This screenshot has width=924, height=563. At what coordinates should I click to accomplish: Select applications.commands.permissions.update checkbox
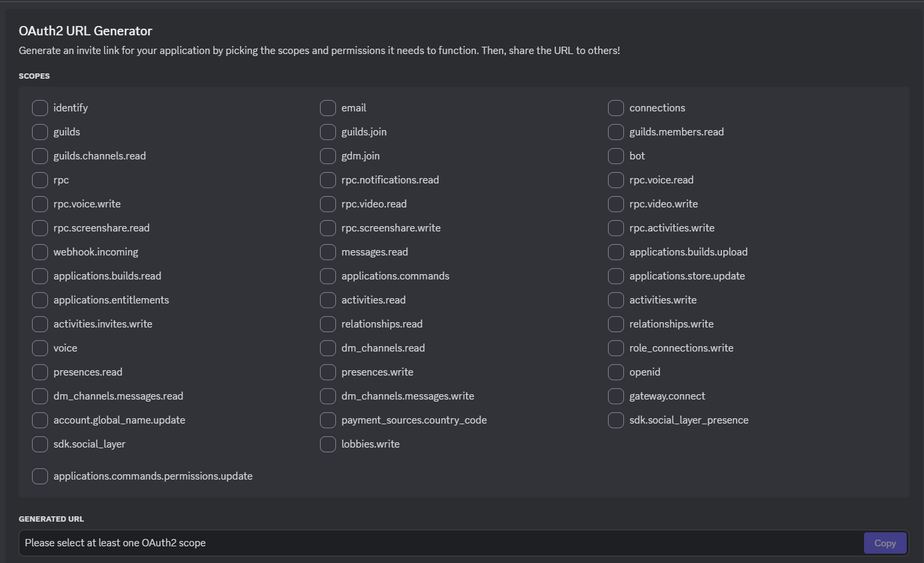coord(40,476)
